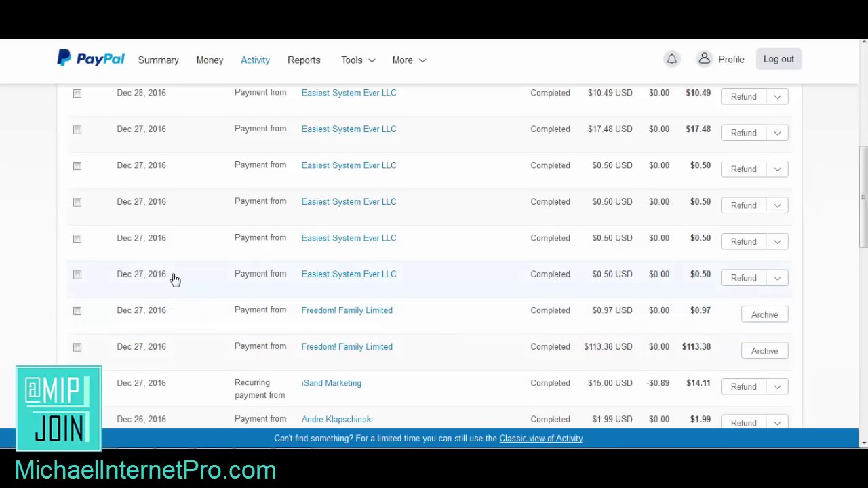868x488 pixels.
Task: Click the profile person icon
Action: click(704, 59)
